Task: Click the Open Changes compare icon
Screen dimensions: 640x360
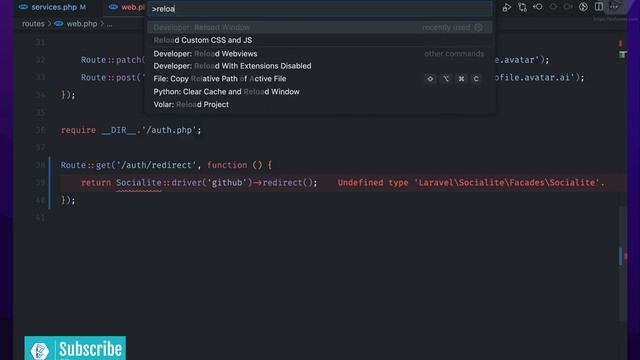Action: coord(522,7)
